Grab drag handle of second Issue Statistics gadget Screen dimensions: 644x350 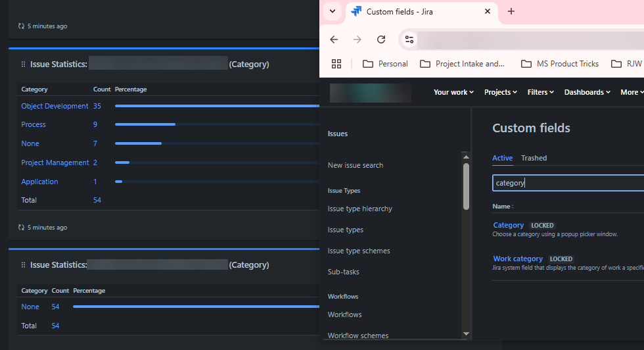(23, 265)
